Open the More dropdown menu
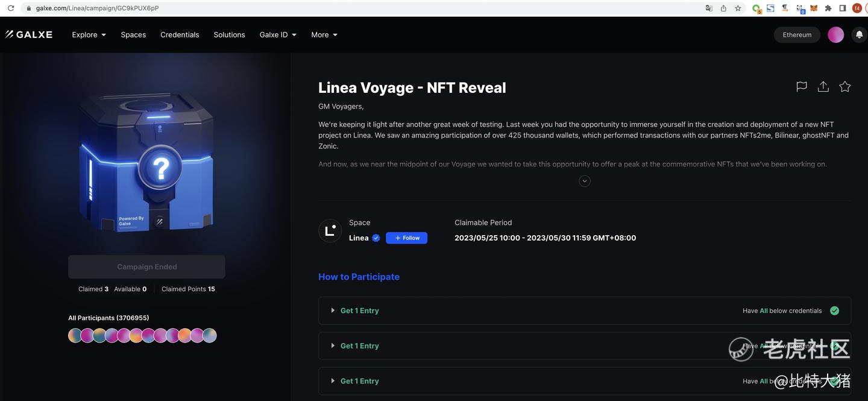This screenshot has width=868, height=401. [x=324, y=35]
